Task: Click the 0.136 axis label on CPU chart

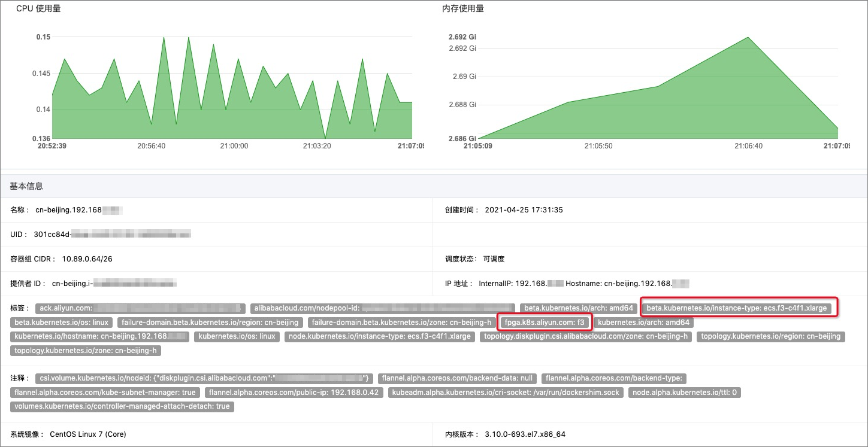Action: (41, 138)
